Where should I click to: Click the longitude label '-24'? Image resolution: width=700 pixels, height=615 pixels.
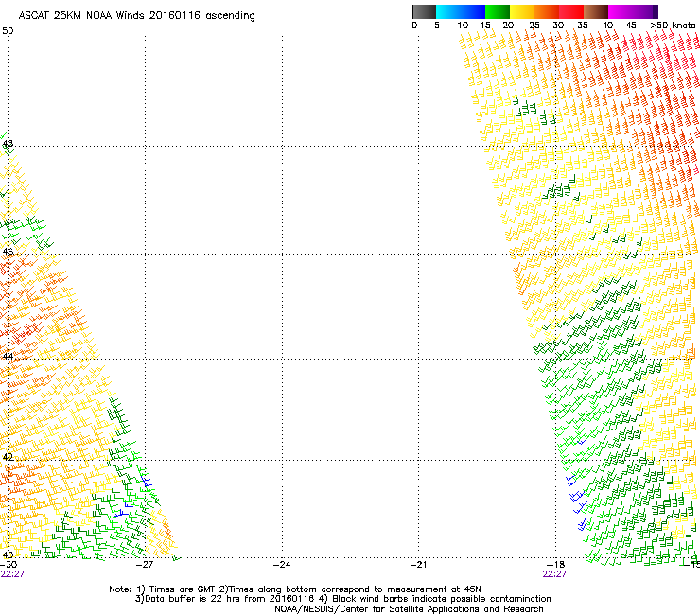tap(282, 565)
